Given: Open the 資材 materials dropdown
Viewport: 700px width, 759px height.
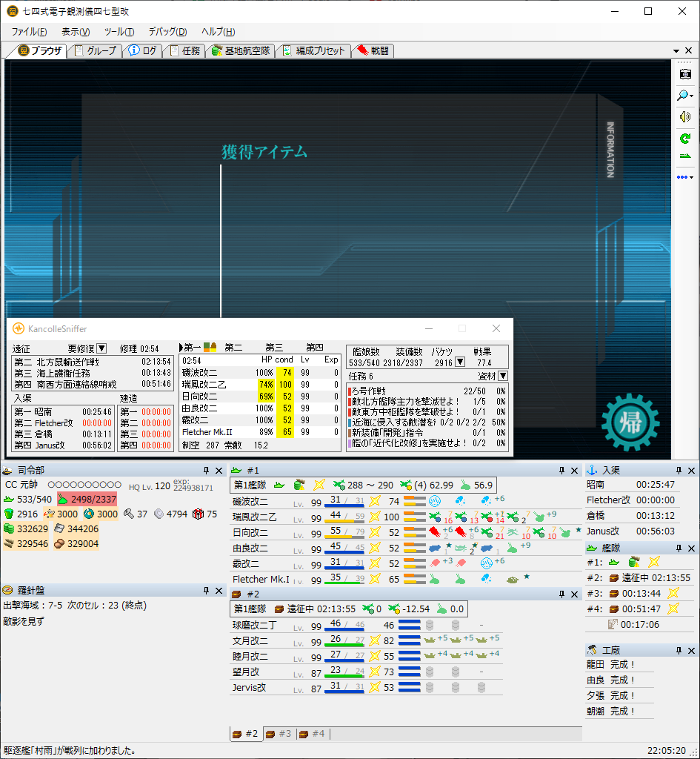Looking at the screenshot, I should (x=503, y=376).
